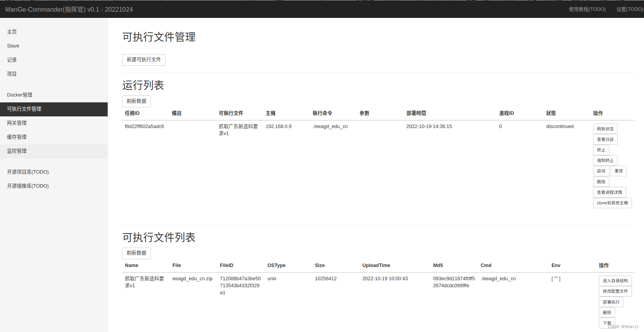Click the 可执行文件列表 section heading

pos(159,237)
